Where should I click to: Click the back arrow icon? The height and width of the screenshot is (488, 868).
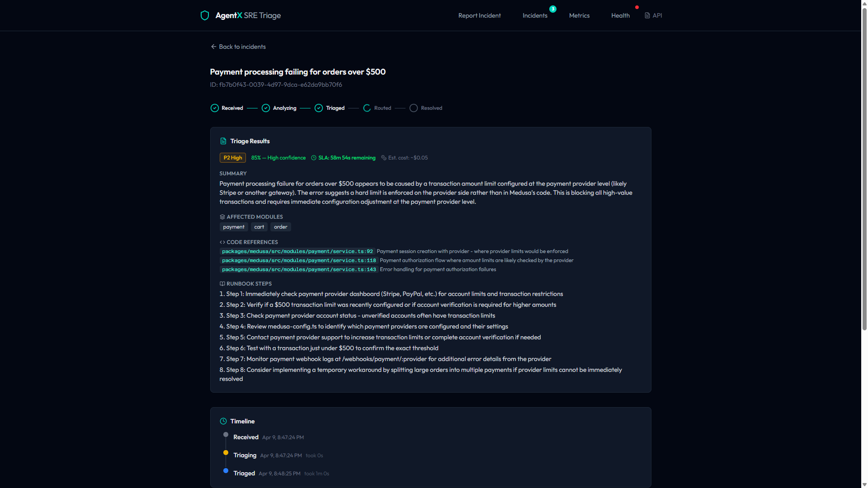(213, 47)
